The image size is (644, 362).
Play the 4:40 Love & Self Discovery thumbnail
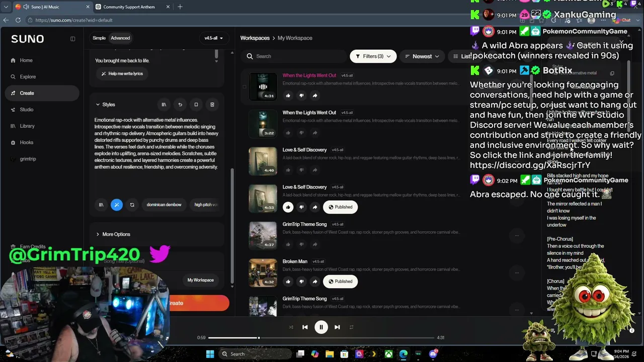[263, 161]
